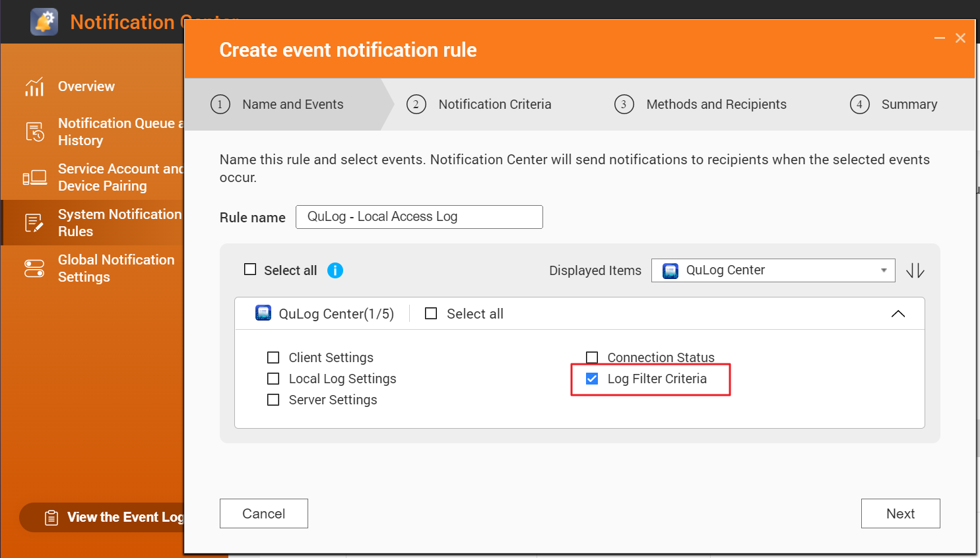Click step 1 circle number icon
The image size is (980, 558).
220,104
